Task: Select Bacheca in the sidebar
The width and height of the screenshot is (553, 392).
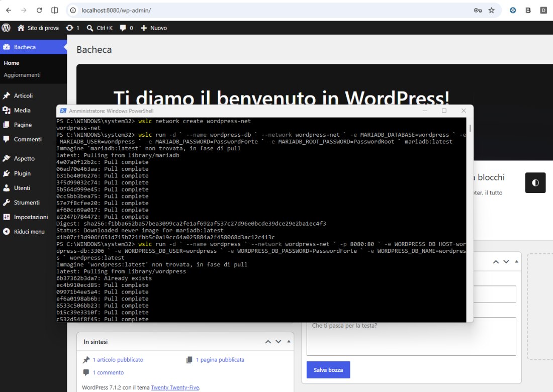Action: pyautogui.click(x=34, y=47)
